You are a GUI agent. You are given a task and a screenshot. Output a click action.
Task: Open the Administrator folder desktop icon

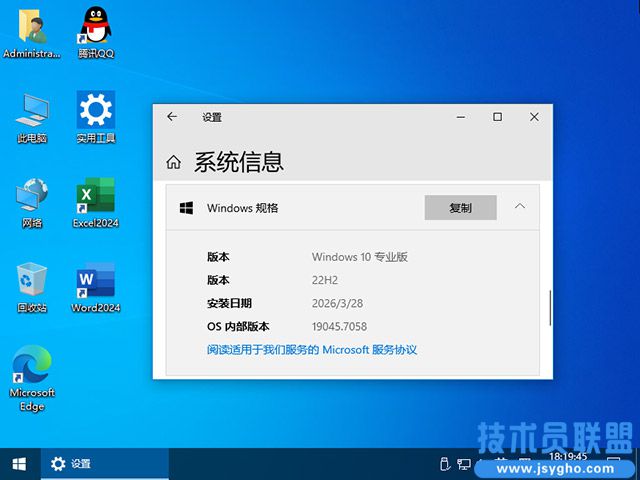point(32,33)
